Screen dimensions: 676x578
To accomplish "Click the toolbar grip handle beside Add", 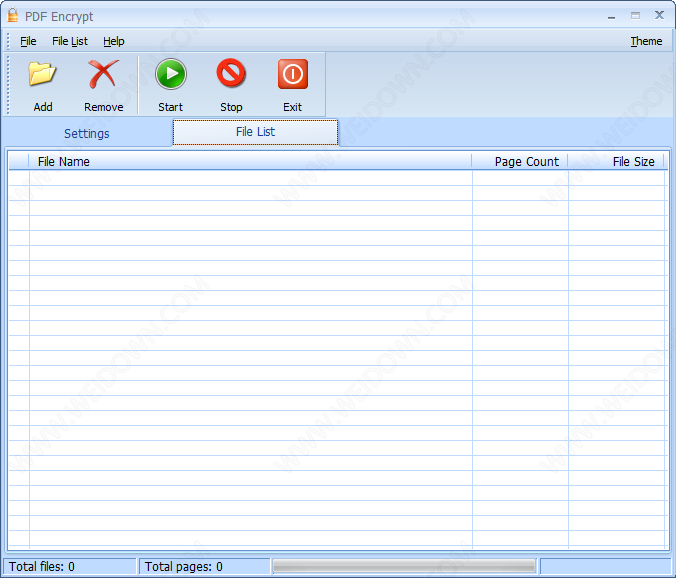I will (x=8, y=84).
